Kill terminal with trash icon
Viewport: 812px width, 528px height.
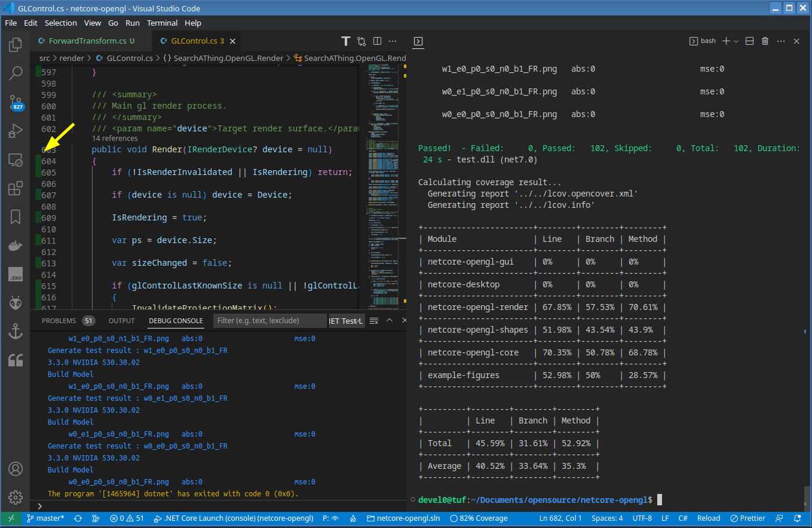click(765, 41)
